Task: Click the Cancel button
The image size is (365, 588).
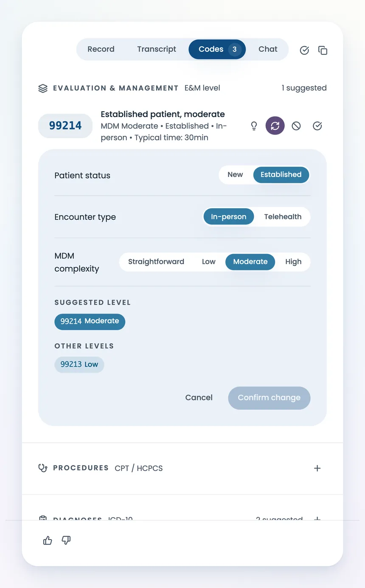Action: click(x=199, y=398)
